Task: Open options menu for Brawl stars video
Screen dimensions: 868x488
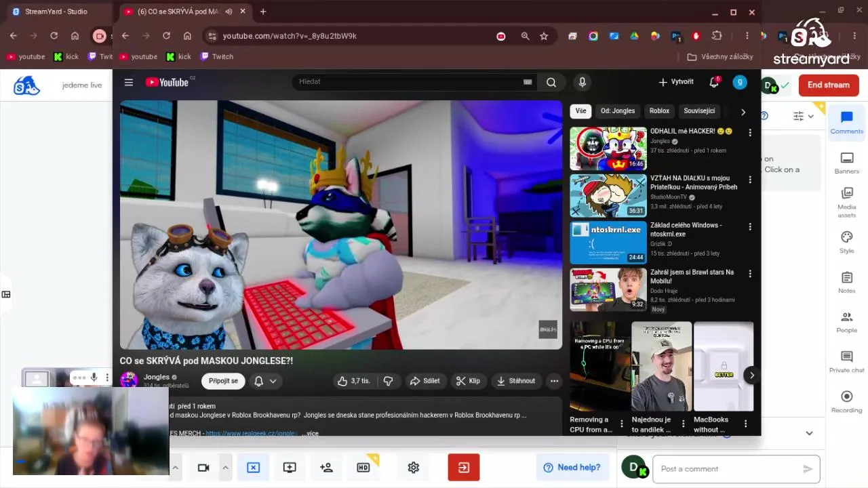Action: point(750,274)
